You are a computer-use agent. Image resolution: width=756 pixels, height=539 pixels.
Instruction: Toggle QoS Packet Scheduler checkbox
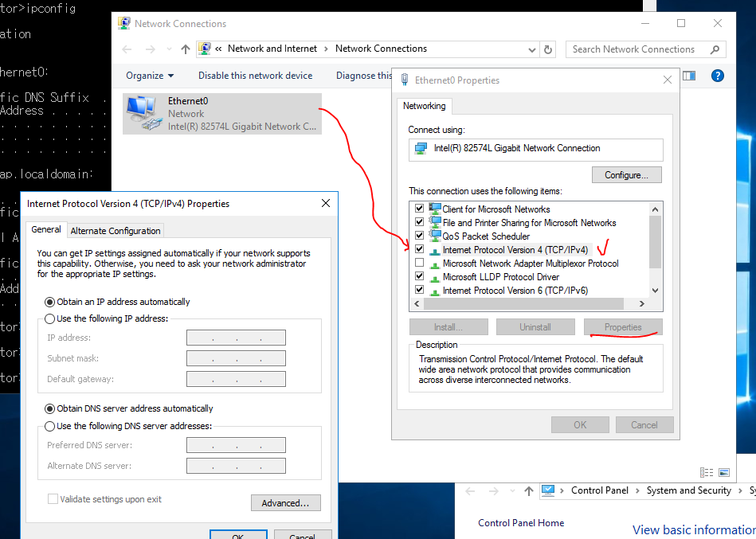420,236
